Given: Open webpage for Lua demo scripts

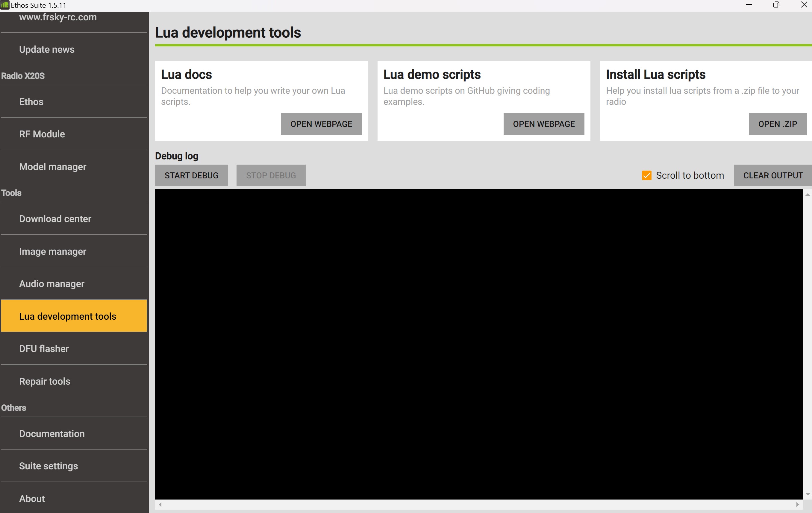Looking at the screenshot, I should [544, 124].
